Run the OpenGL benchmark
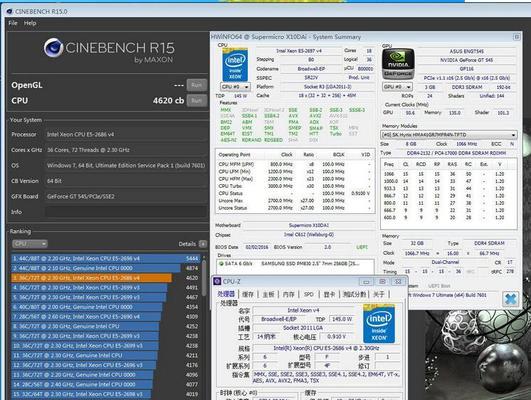 (x=196, y=85)
